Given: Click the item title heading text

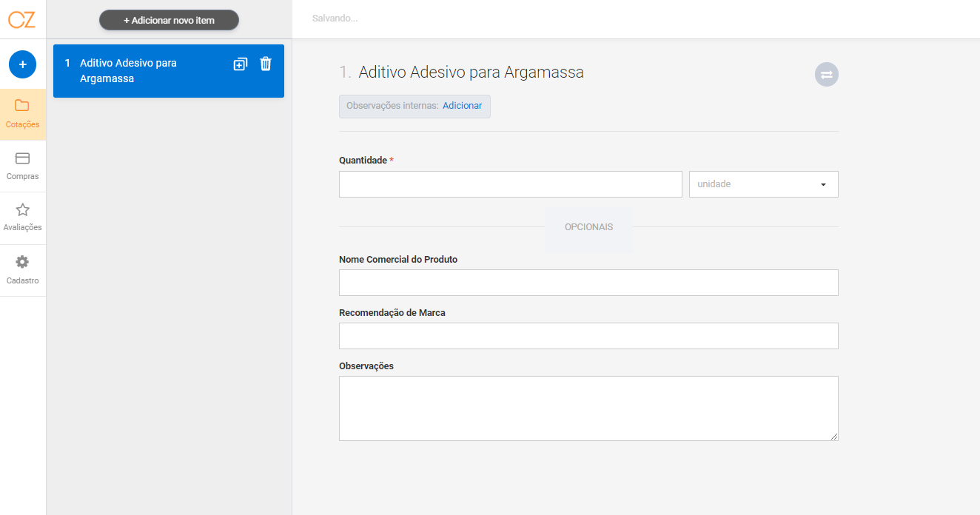Looking at the screenshot, I should [471, 73].
